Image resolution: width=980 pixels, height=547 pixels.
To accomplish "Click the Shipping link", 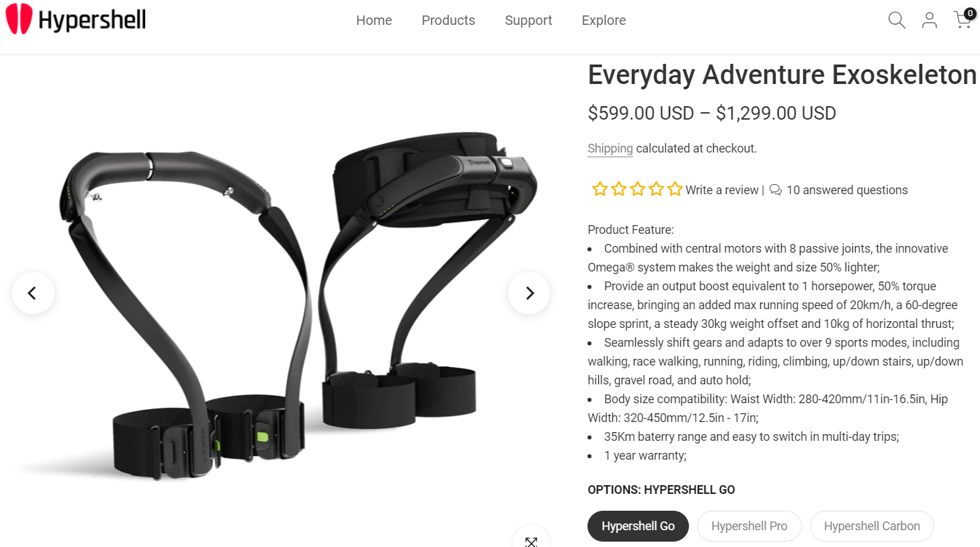I will pos(610,149).
